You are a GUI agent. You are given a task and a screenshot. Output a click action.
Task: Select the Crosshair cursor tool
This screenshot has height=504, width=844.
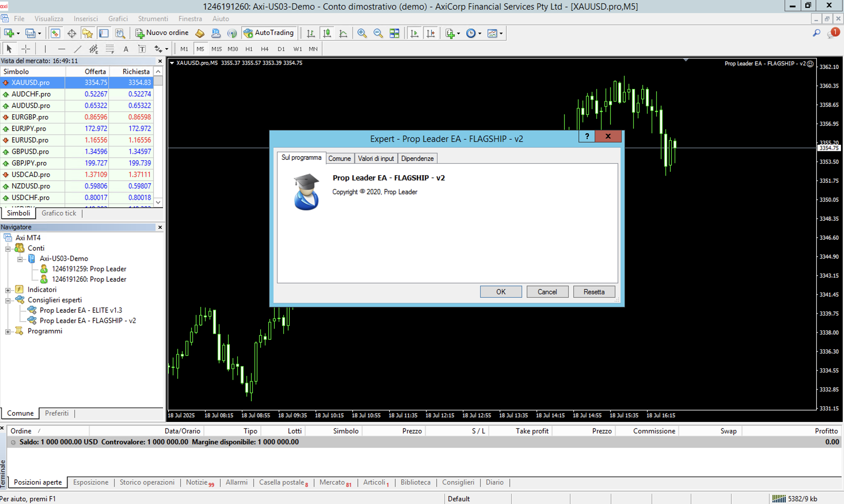[26, 49]
